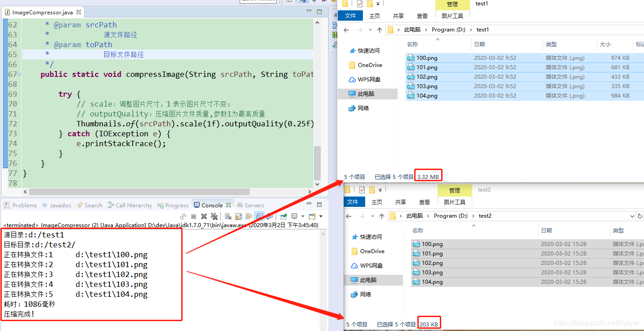This screenshot has height=331, width=644.
Task: Click Properties icon in test2 quick toolbar
Action: 362,190
